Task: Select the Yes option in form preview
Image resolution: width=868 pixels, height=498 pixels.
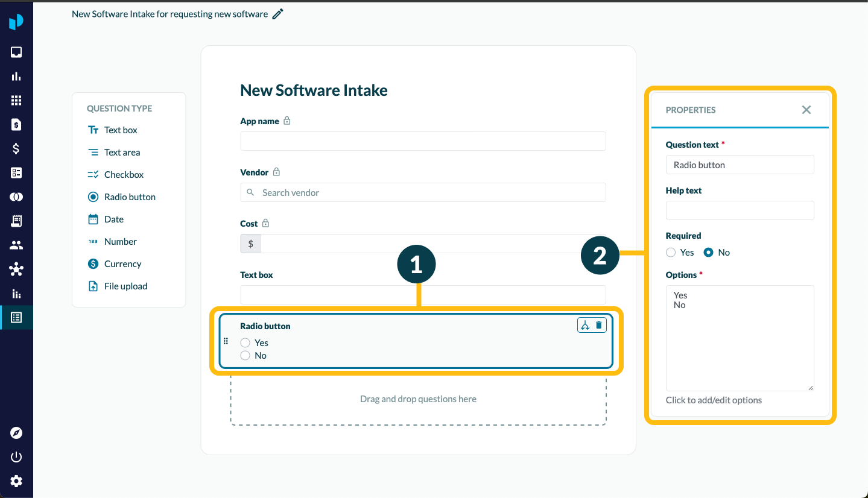Action: click(x=246, y=342)
